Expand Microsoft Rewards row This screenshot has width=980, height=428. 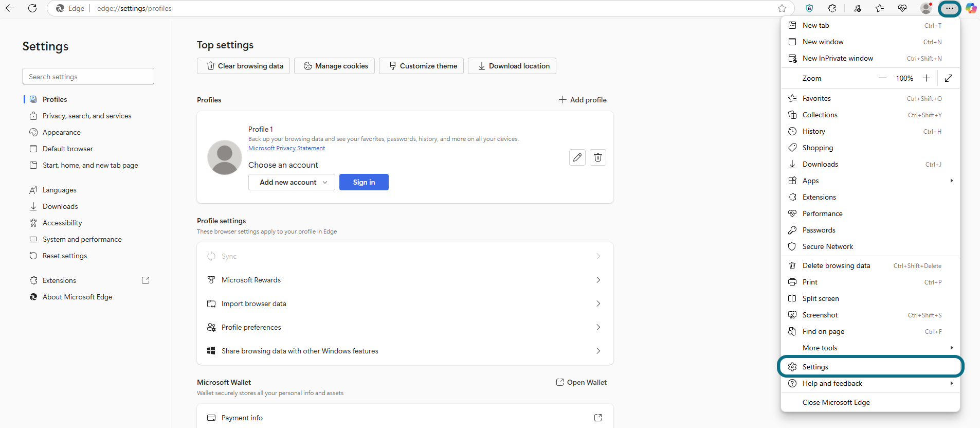point(405,280)
